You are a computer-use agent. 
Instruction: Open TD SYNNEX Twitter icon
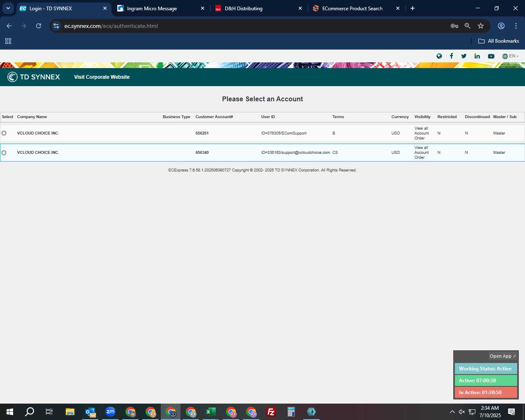[464, 56]
